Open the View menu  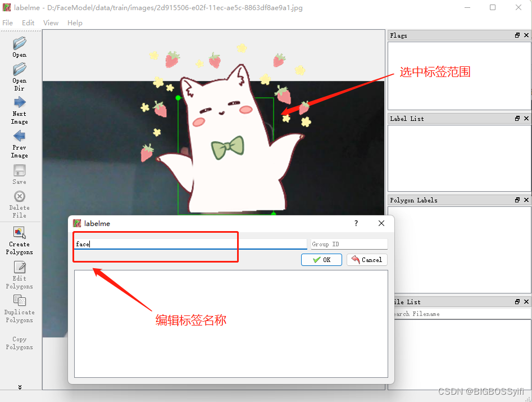click(51, 22)
